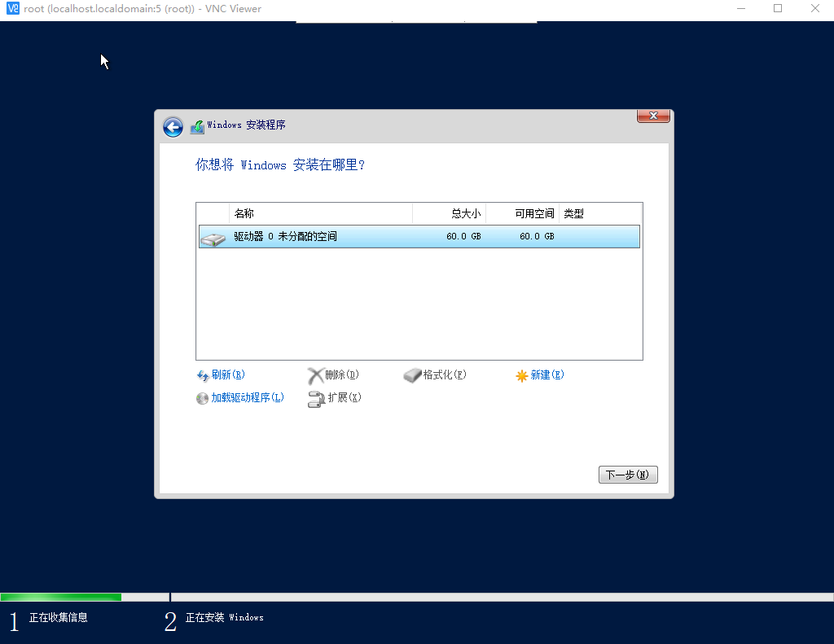Click the delete X icon
834x644 pixels.
coord(315,375)
